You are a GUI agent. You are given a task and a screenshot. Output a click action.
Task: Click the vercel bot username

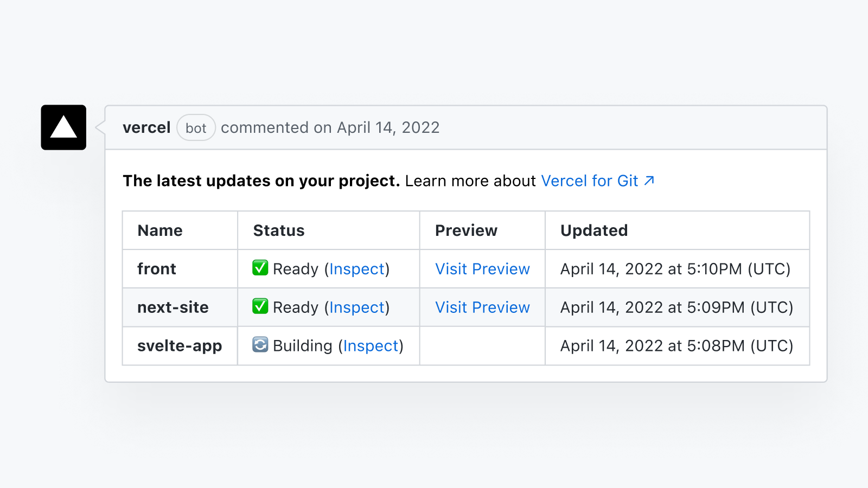(146, 127)
